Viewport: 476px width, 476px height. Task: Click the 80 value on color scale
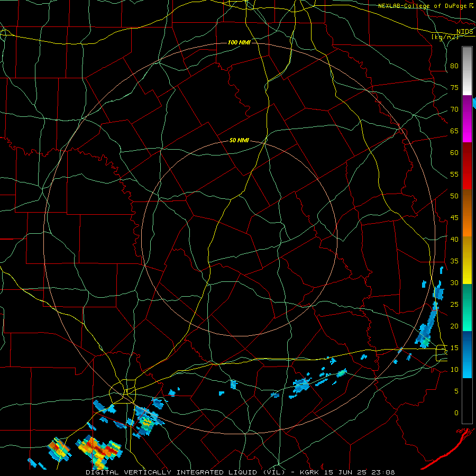pos(454,66)
